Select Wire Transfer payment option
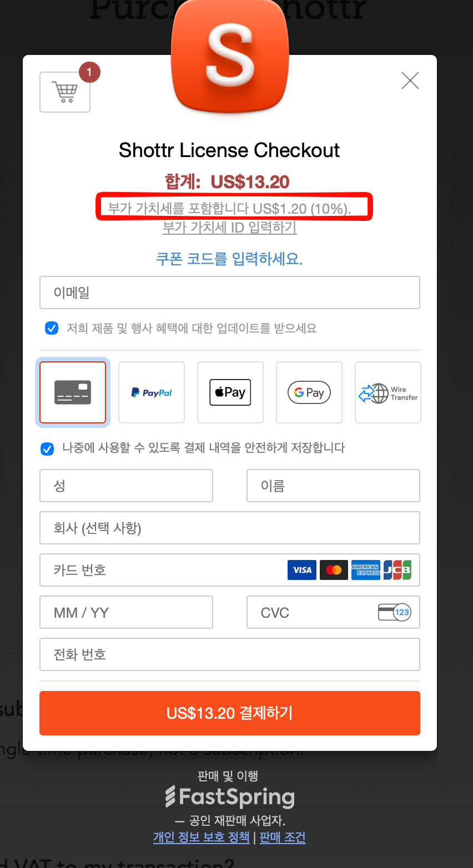Image resolution: width=473 pixels, height=868 pixels. 388,392
